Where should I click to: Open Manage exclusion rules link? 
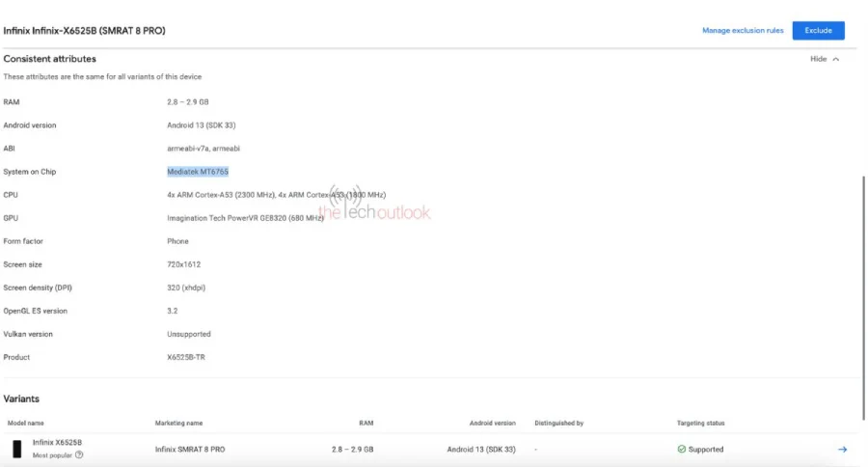(x=743, y=31)
